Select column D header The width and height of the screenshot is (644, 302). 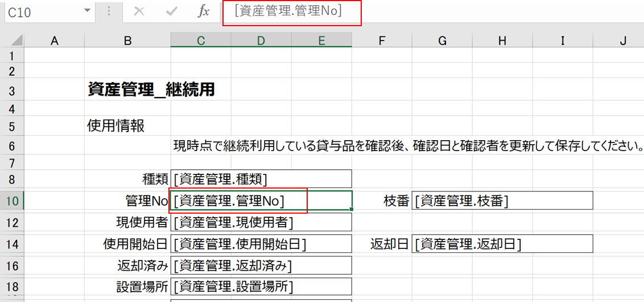pyautogui.click(x=261, y=40)
